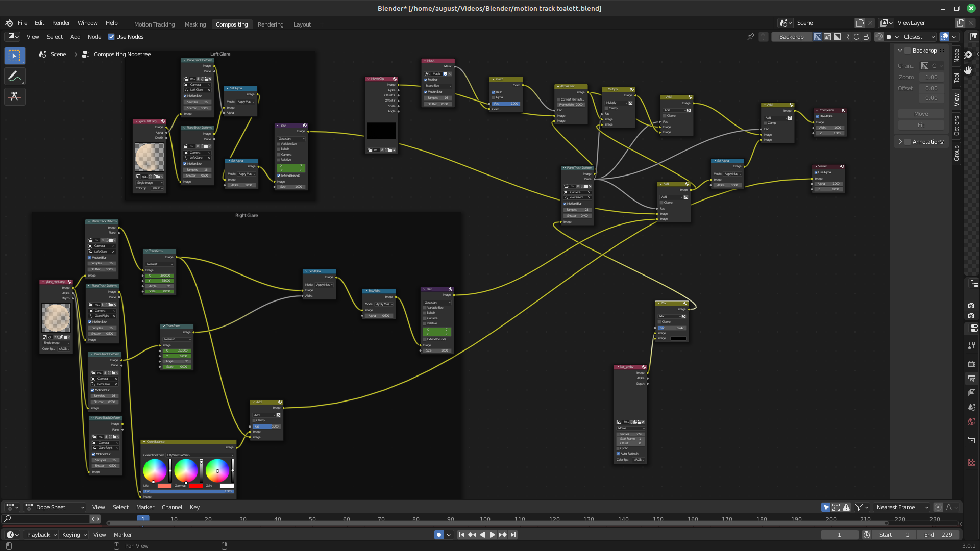This screenshot has height=551, width=980.
Task: Click the Lift color wheel in Color Balance
Action: coord(155,470)
